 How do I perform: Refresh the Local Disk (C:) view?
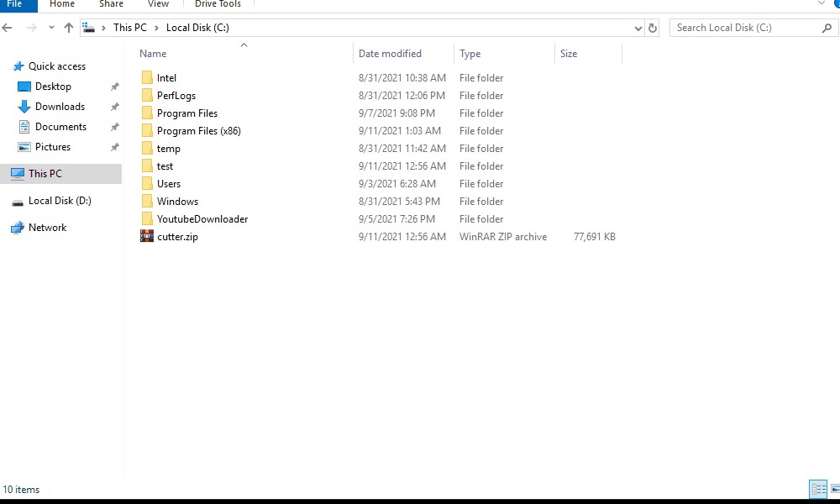pos(653,28)
